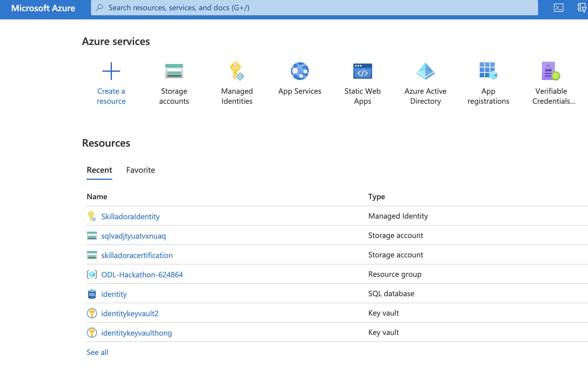This screenshot has height=372, width=588.
Task: Click the Create a resource plus icon
Action: tap(111, 71)
